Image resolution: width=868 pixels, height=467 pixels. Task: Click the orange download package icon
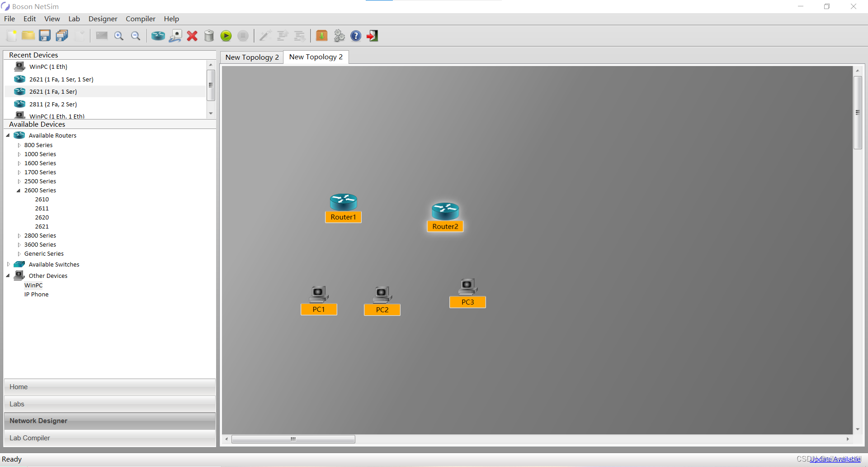[x=322, y=36]
